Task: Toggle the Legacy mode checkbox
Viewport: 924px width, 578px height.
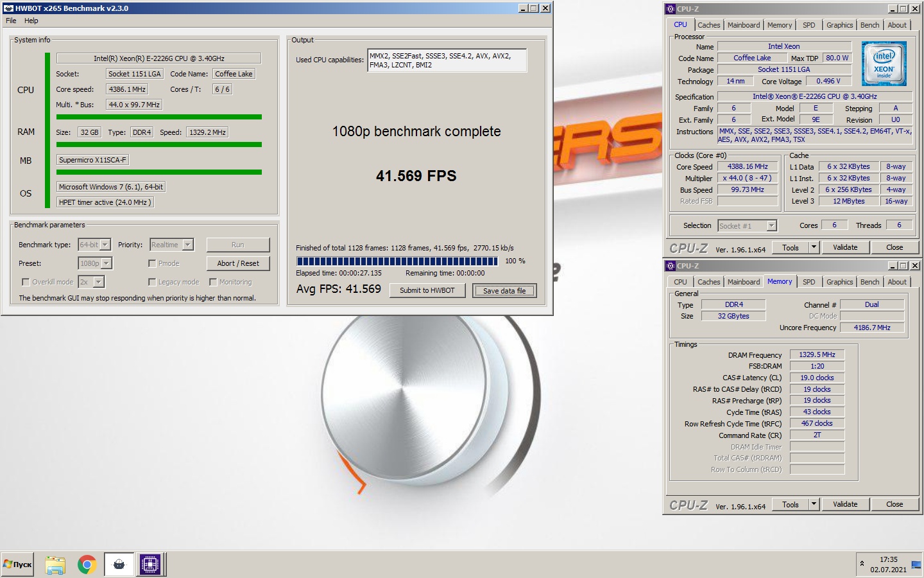Action: 152,282
